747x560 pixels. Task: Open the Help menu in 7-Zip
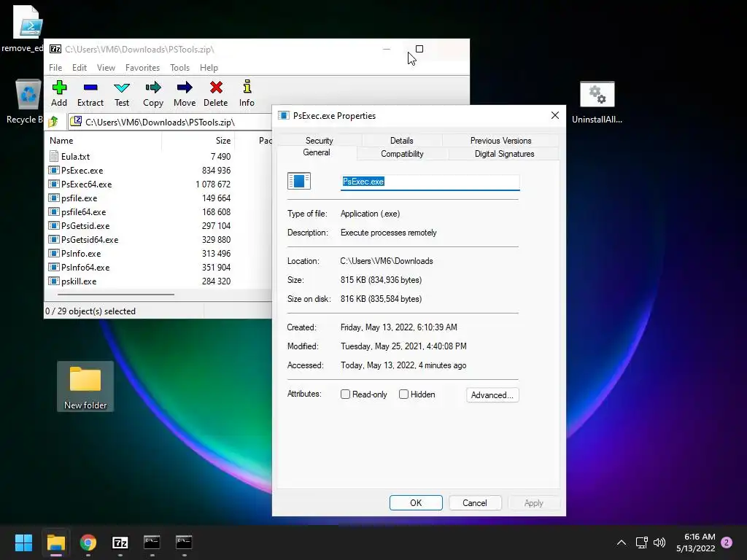[x=209, y=68]
